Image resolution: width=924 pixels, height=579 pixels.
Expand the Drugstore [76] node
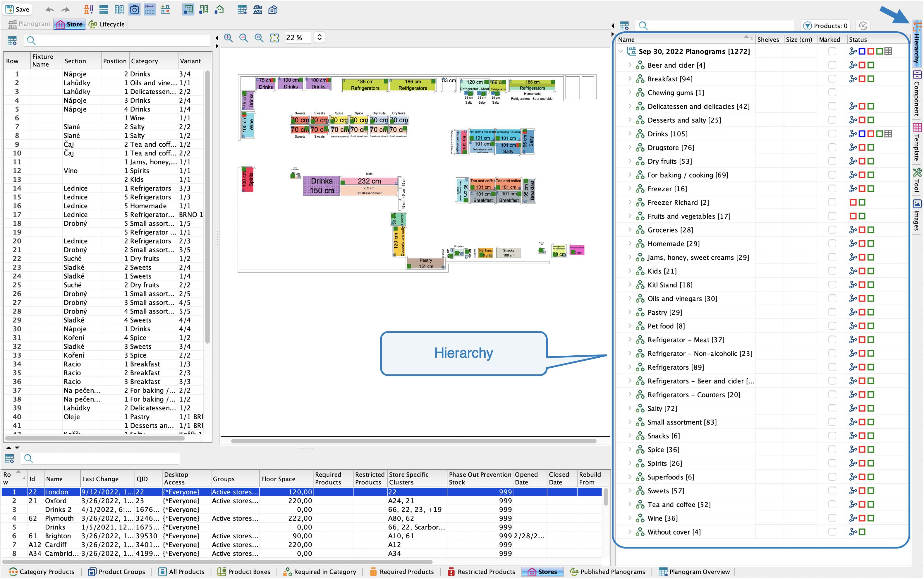pyautogui.click(x=630, y=148)
